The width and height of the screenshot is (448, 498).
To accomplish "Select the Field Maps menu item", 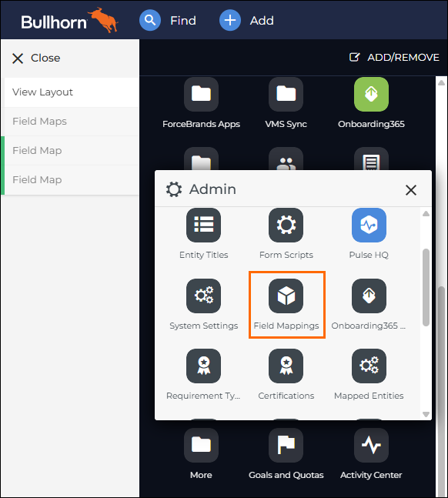I will coord(72,122).
